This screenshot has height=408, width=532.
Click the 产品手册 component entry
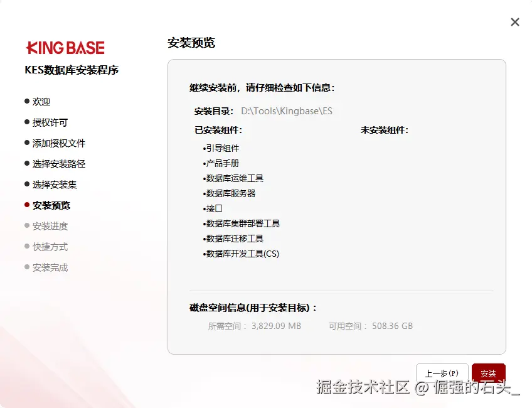click(221, 163)
